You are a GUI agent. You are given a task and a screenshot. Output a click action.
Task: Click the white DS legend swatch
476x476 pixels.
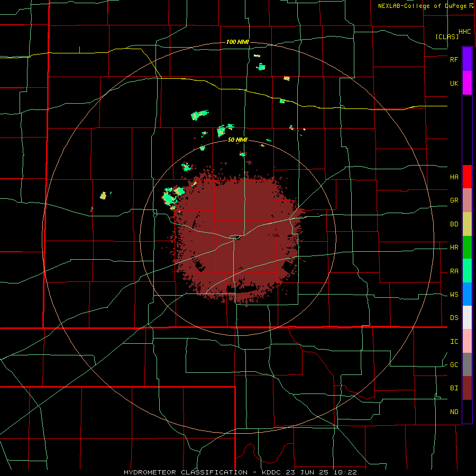pyautogui.click(x=467, y=317)
